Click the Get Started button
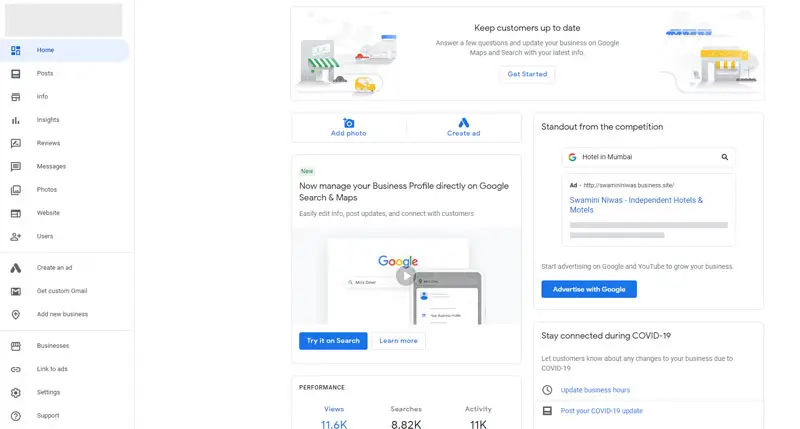The image size is (800, 429). pyautogui.click(x=527, y=74)
